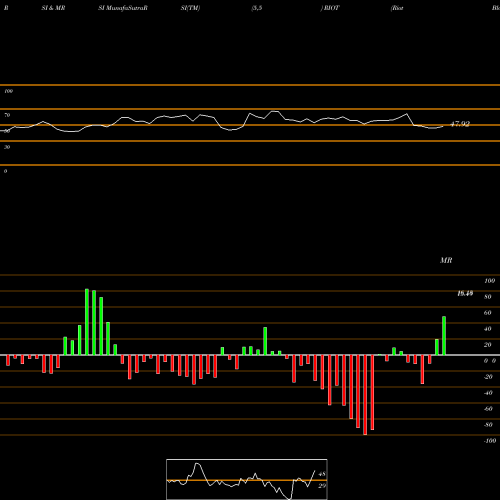500x500 pixels.
Task: Click the MR axis label 80
Action: [x=488, y=297]
